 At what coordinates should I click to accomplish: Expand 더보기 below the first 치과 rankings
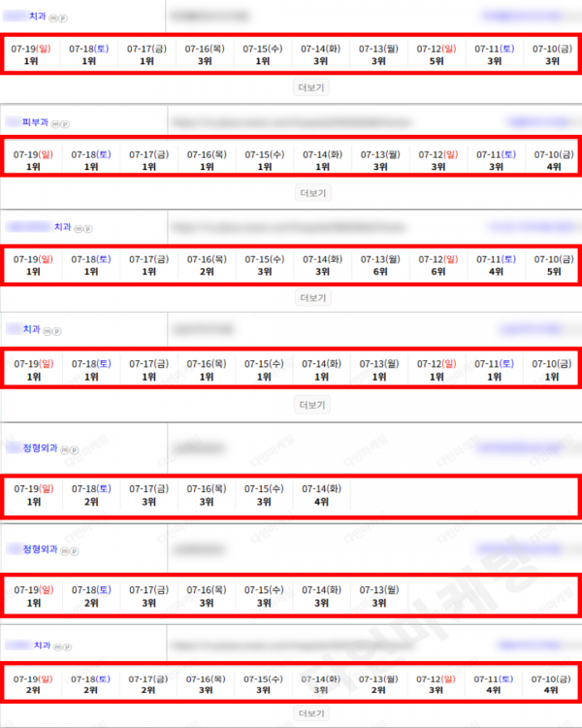point(311,87)
